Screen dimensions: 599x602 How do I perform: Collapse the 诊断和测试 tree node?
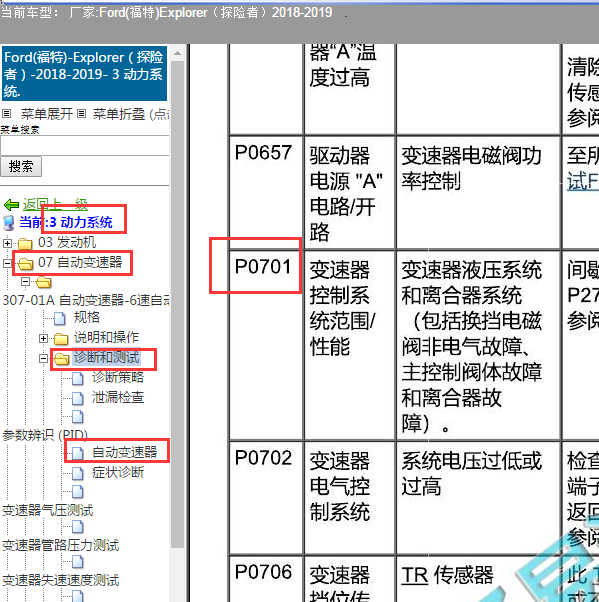(x=43, y=358)
